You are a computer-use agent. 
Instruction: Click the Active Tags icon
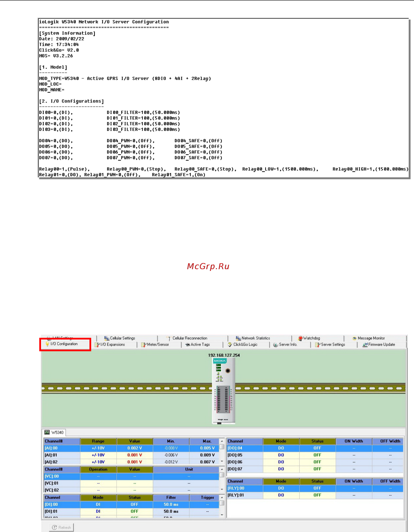pos(188,345)
